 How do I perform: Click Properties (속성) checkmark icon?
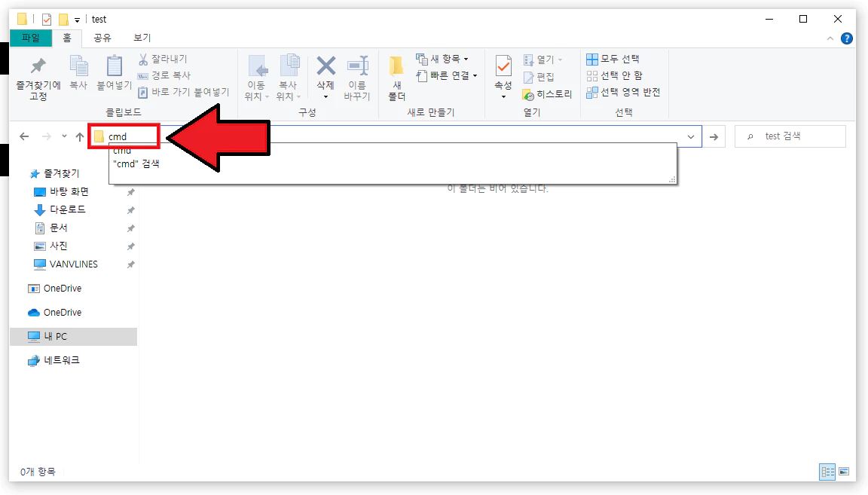point(503,66)
